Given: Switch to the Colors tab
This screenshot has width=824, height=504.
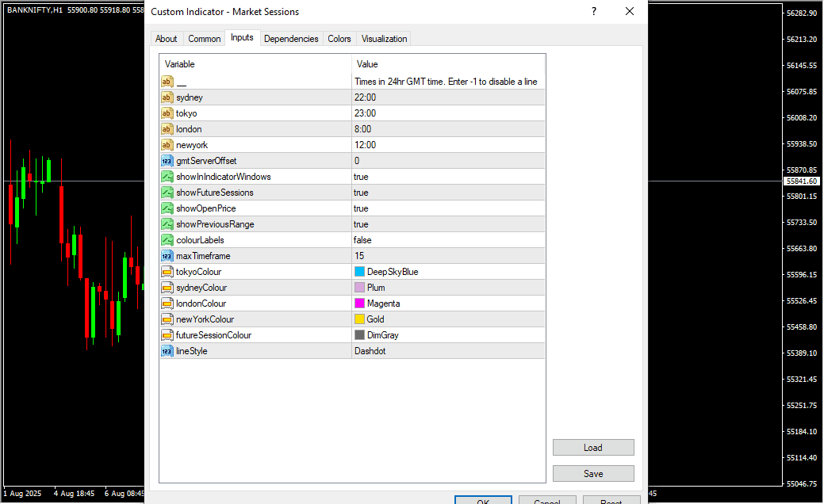Looking at the screenshot, I should 339,39.
